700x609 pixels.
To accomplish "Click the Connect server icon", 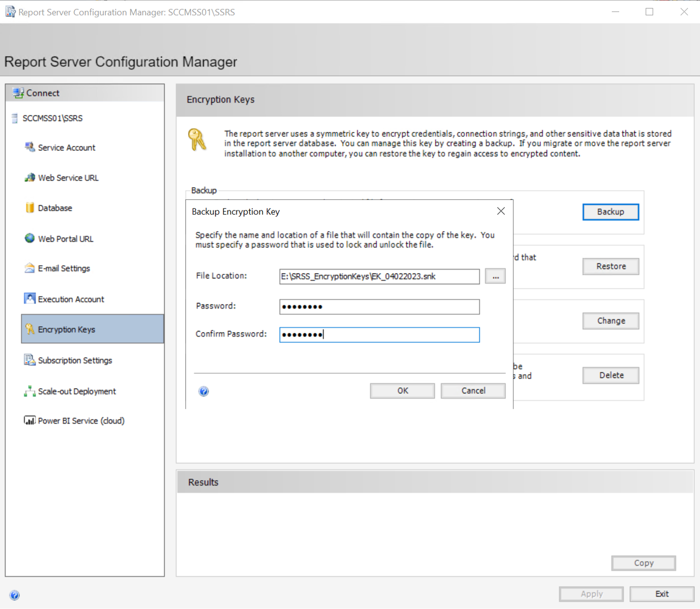I will (x=18, y=93).
